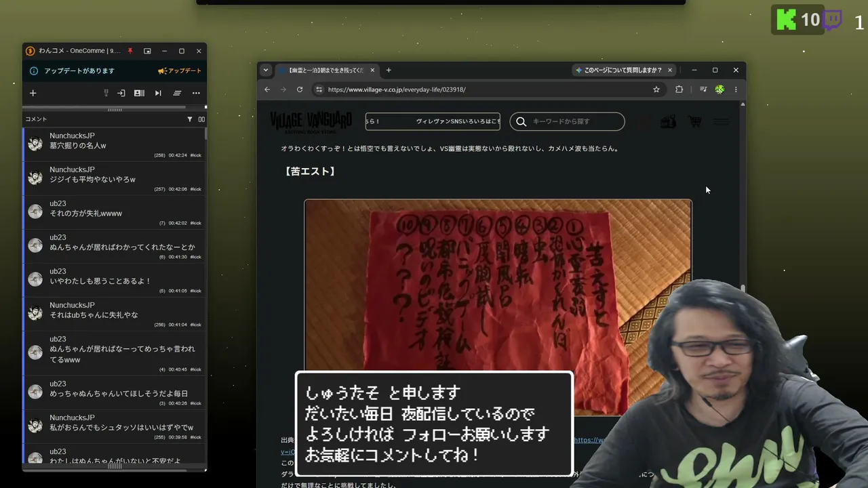Open the store icon in Village Vanguard header

tap(668, 121)
